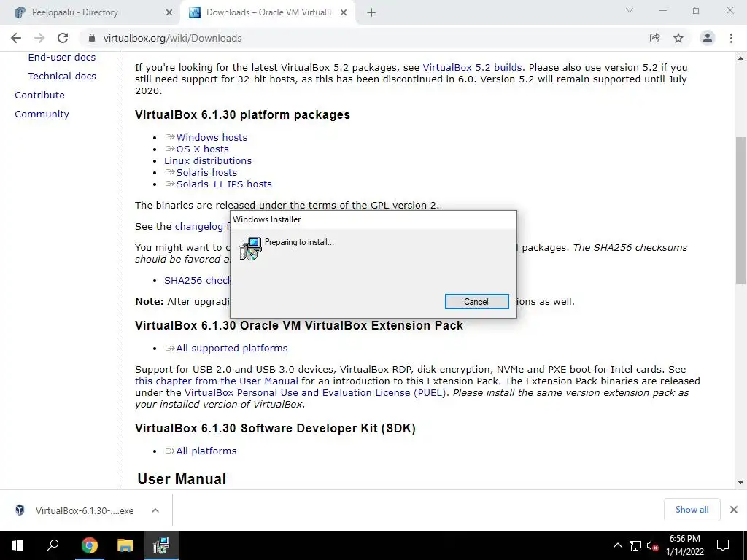Viewport: 747px width, 560px height.
Task: Open Chrome's three-dot menu
Action: tap(731, 38)
